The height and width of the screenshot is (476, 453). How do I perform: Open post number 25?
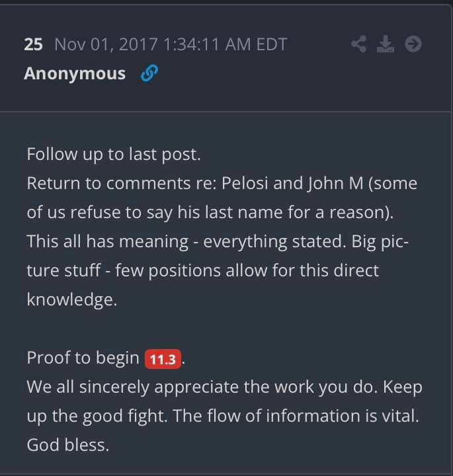pos(33,44)
